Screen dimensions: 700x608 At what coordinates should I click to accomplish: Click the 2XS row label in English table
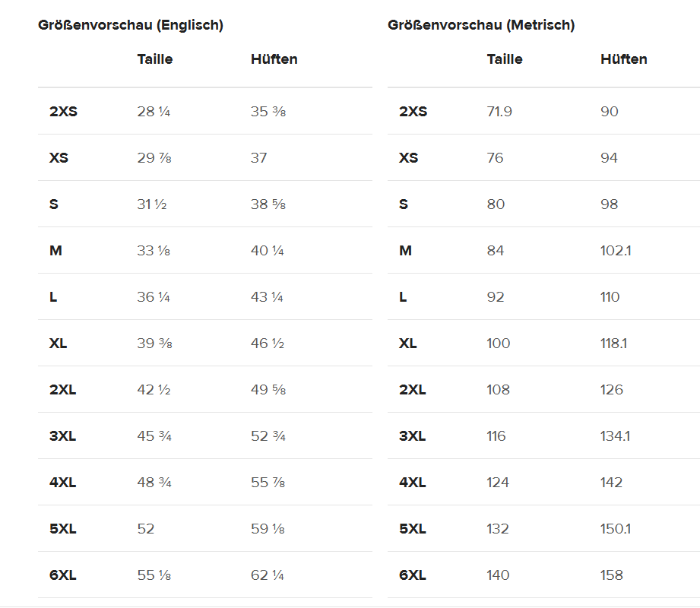(x=64, y=112)
